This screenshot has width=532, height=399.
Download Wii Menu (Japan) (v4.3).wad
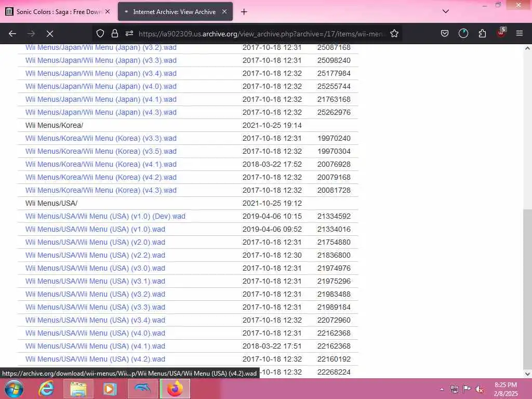pos(101,112)
